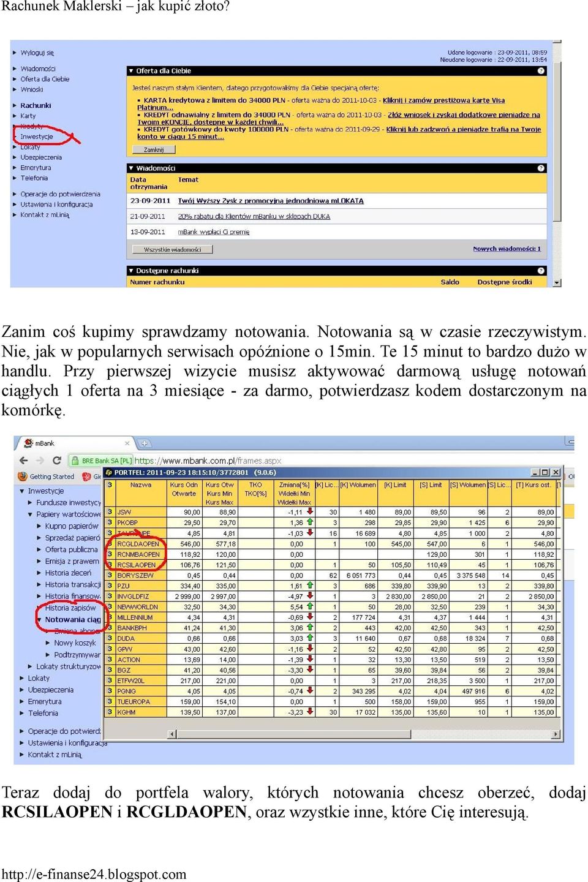Viewport: 588px width, 882px height.
Task: Open the Getting Started Firefox bookmark
Action: click(x=47, y=477)
